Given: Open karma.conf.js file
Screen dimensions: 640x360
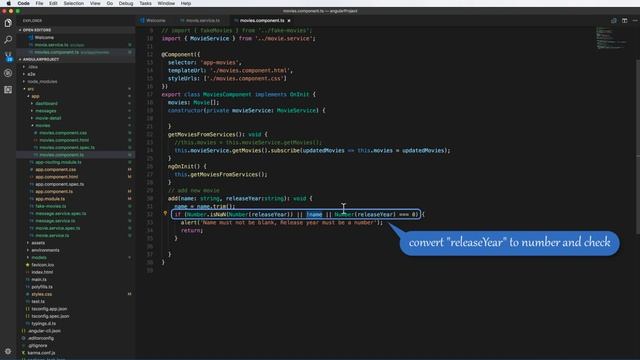Looking at the screenshot, I should [41, 353].
